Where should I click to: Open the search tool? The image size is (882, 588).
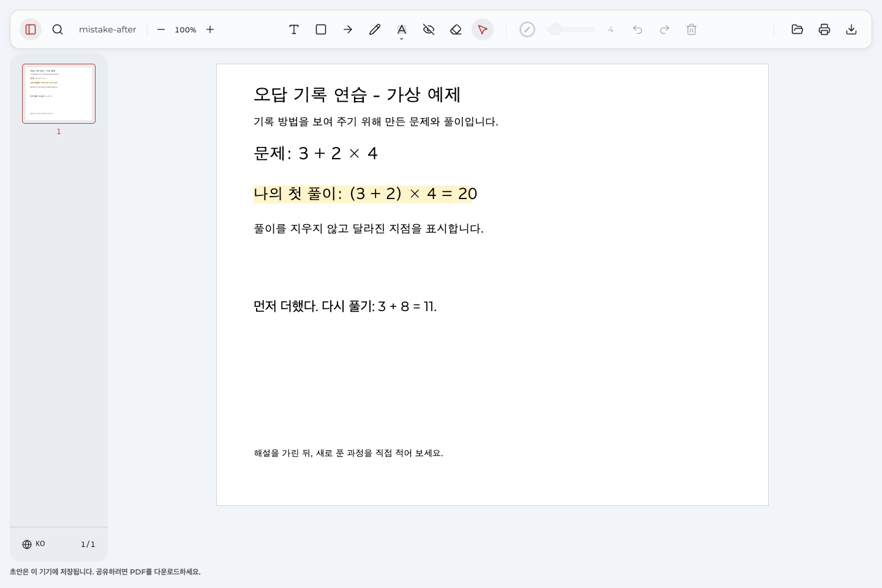[58, 29]
